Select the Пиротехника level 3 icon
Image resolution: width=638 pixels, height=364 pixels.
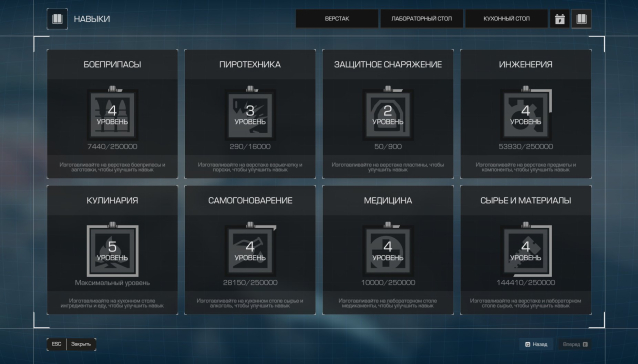[250, 114]
